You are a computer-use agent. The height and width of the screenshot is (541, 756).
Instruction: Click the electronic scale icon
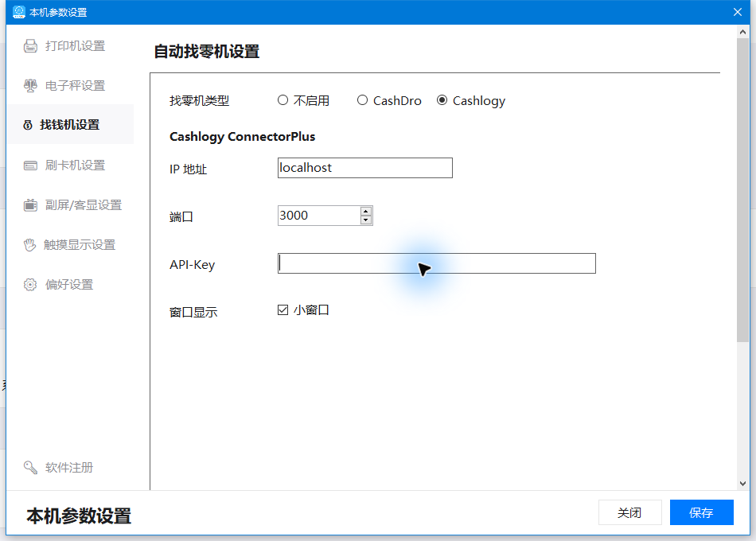click(x=30, y=85)
